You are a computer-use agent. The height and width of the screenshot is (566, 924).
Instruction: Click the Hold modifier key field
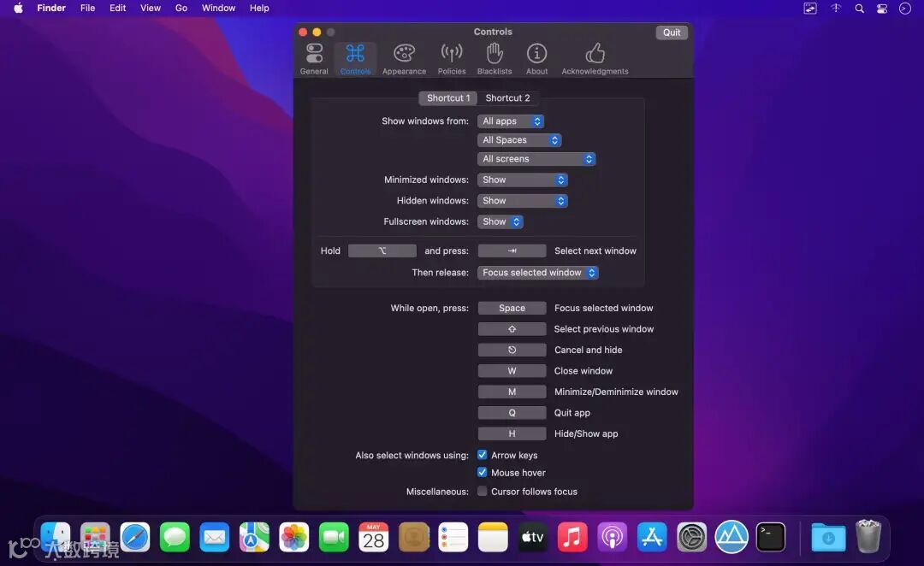click(382, 251)
